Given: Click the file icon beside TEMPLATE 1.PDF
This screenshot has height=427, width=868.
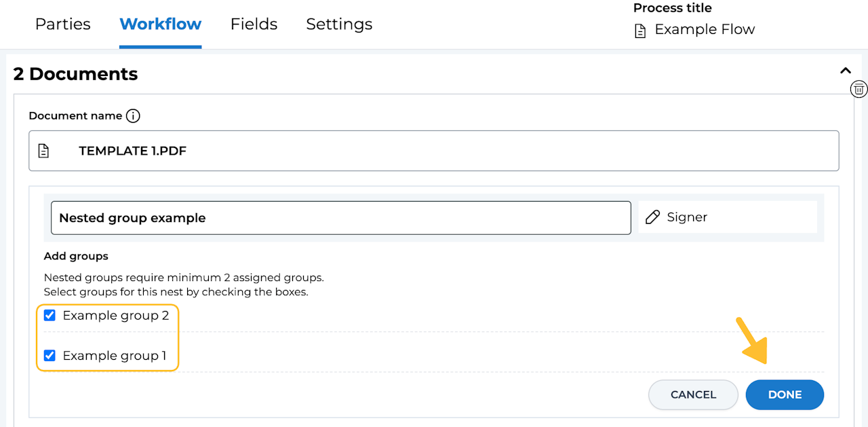Looking at the screenshot, I should (44, 151).
